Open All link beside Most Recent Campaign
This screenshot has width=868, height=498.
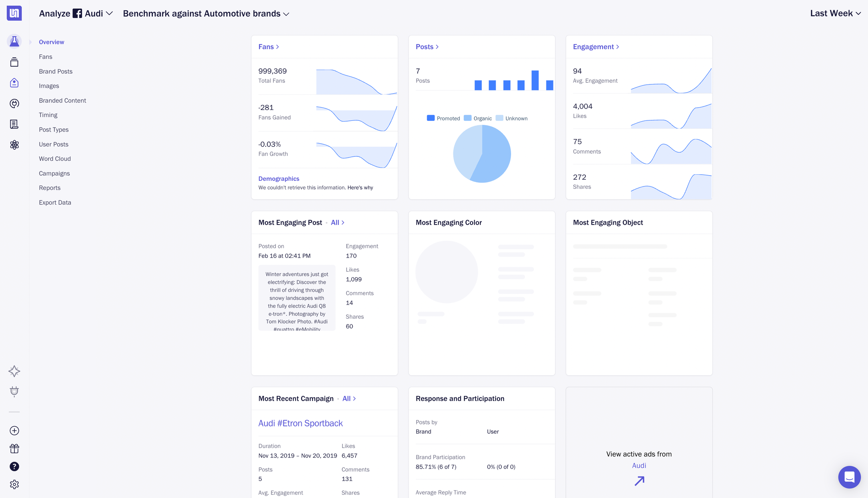click(349, 399)
